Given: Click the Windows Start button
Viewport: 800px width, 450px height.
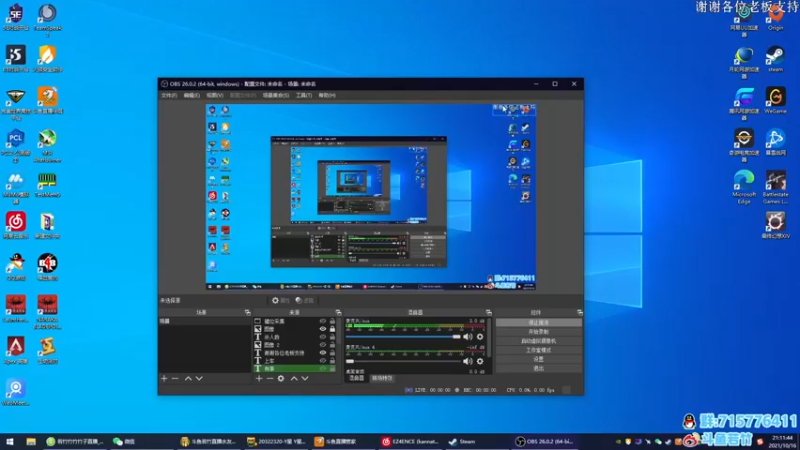Looking at the screenshot, I should tap(10, 441).
